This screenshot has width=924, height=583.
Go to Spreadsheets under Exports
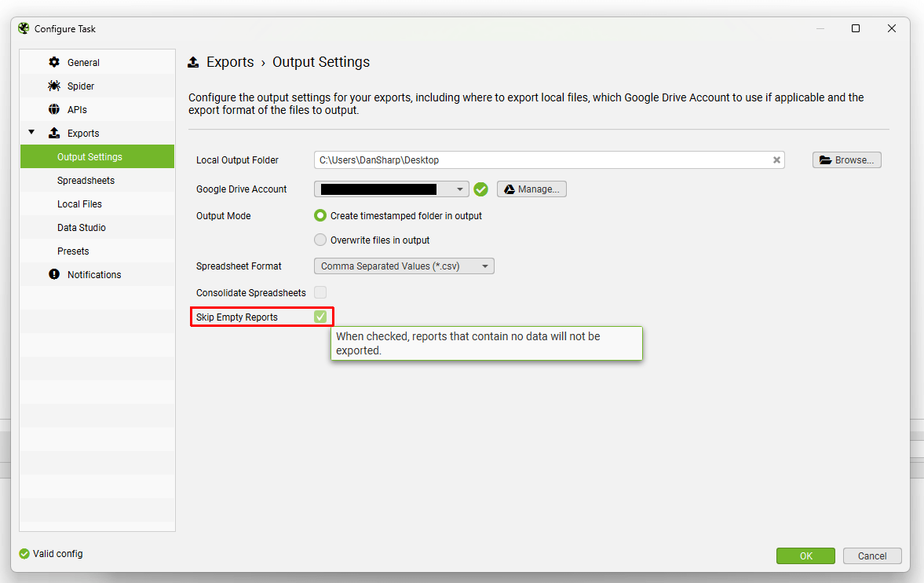pyautogui.click(x=97, y=180)
